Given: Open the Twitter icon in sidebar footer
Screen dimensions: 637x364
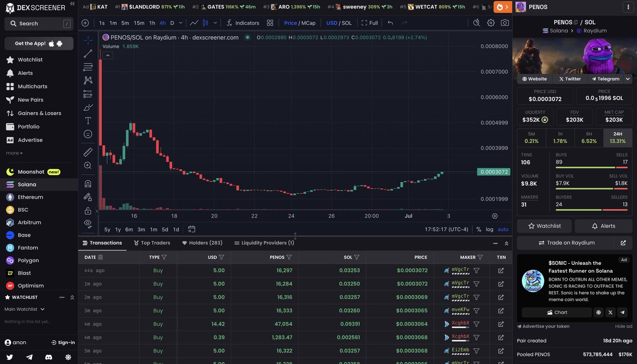Looking at the screenshot, I should point(10,358).
